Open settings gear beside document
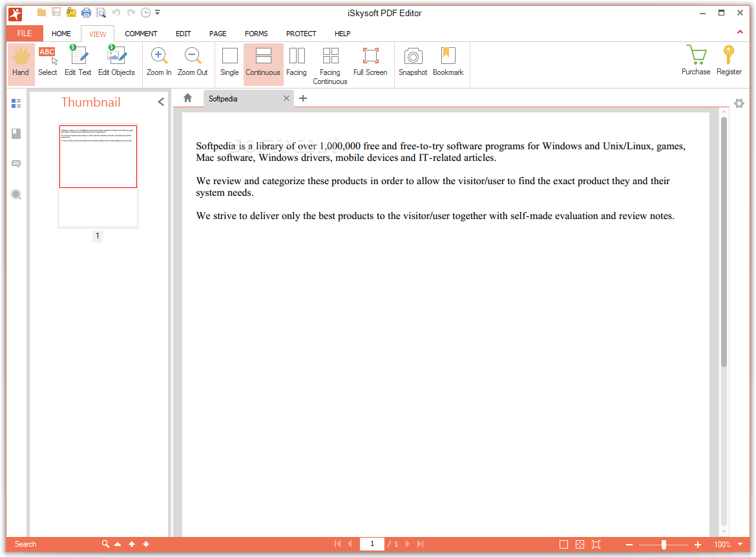 tap(739, 103)
